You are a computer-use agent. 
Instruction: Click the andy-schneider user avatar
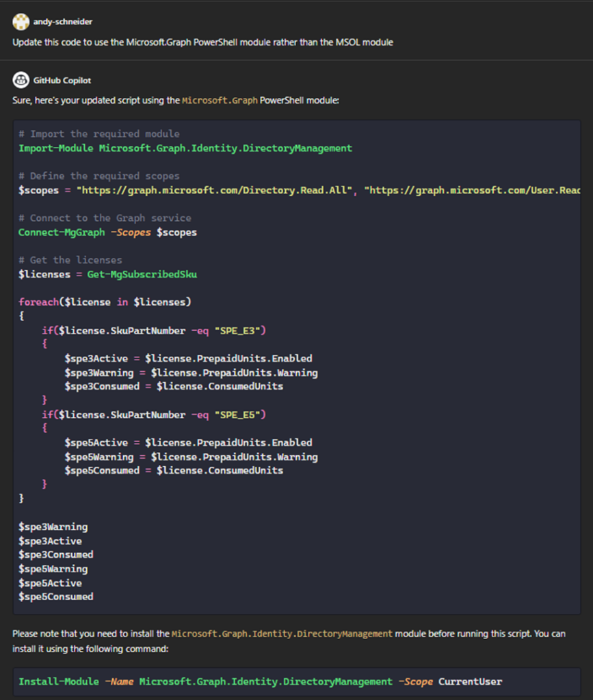21,21
